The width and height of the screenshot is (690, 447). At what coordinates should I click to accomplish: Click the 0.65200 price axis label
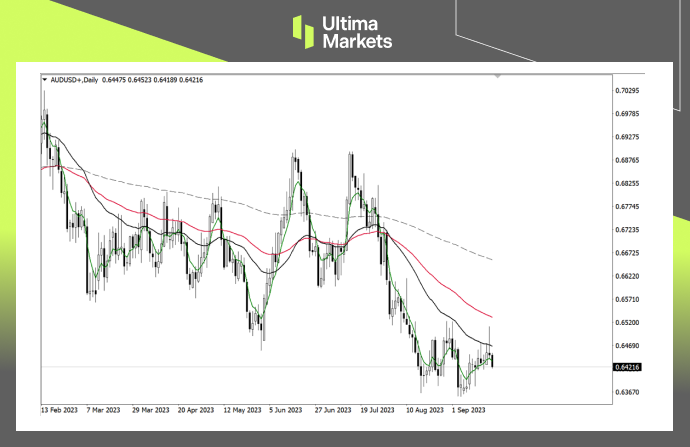[x=627, y=322]
